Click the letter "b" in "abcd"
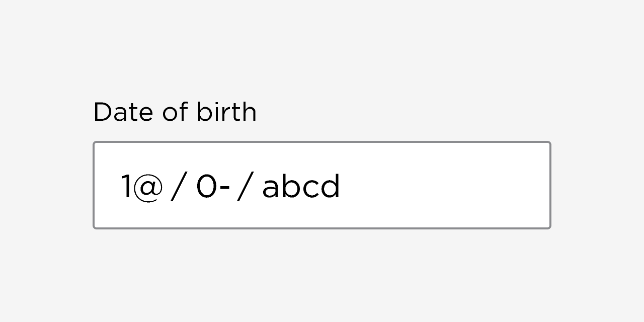Image resolution: width=644 pixels, height=322 pixels. [290, 186]
